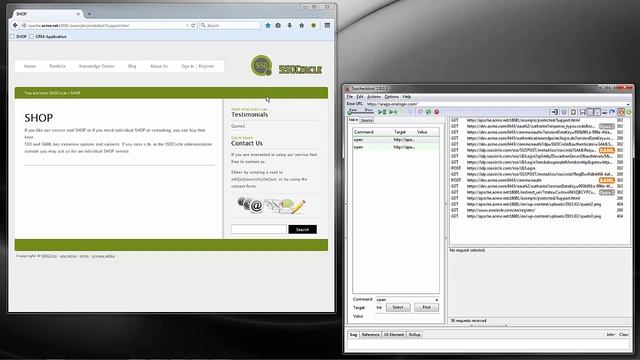Open Options menu in IDE window

pyautogui.click(x=391, y=97)
